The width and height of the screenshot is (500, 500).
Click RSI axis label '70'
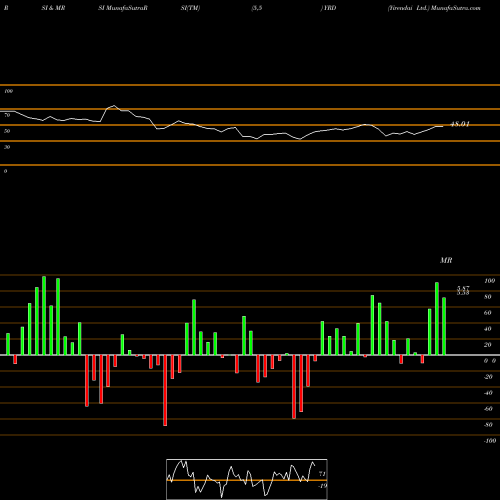point(7,115)
